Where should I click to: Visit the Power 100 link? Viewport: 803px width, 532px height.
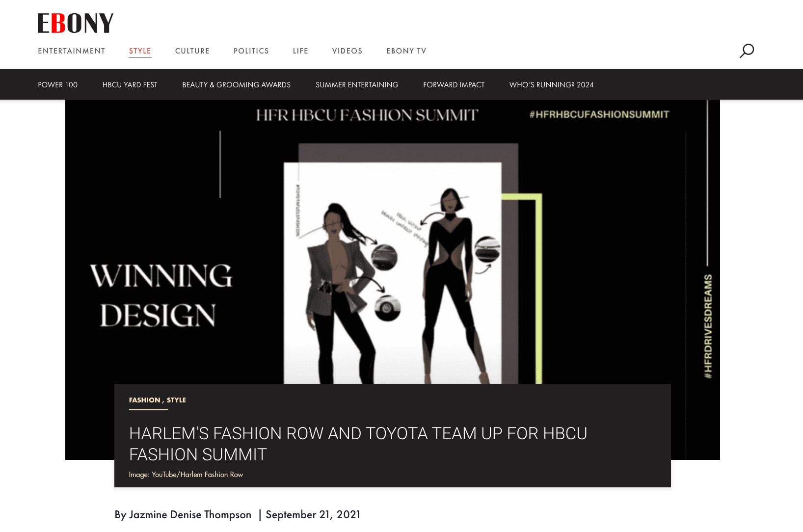point(58,85)
